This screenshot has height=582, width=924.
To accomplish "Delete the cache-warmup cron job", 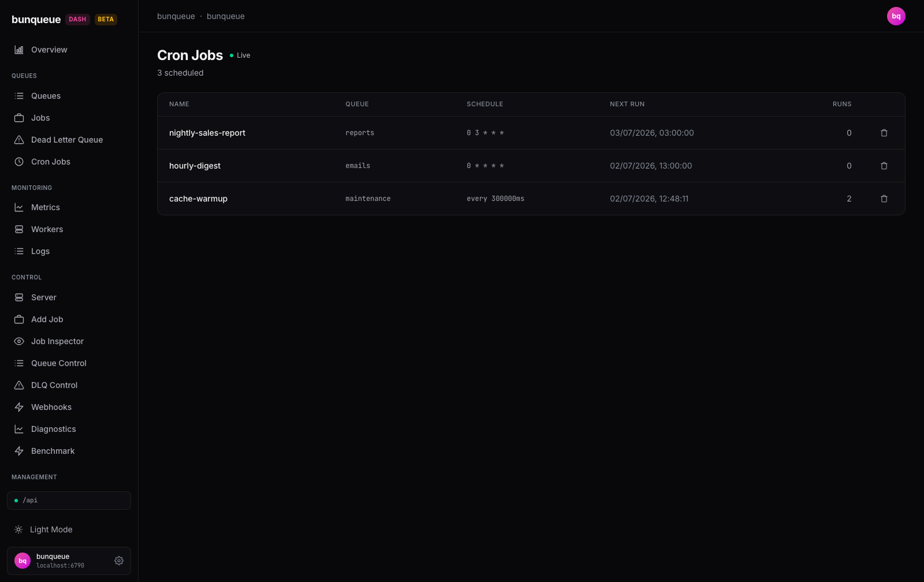I will point(884,199).
